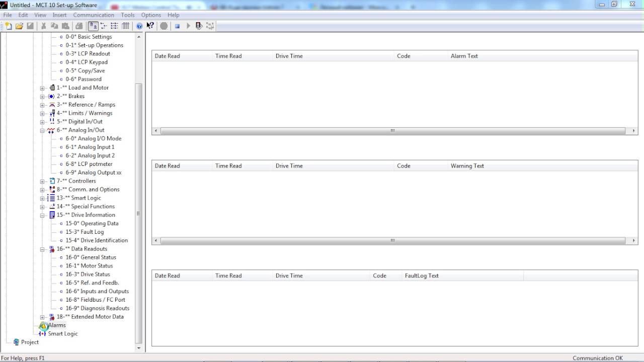Click the Print toolbar icon

(x=79, y=26)
